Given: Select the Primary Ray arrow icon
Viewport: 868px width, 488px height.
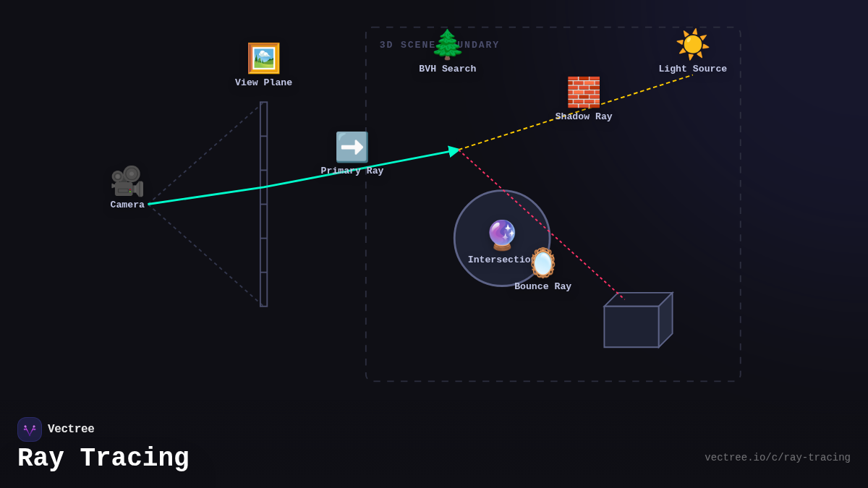Looking at the screenshot, I should tap(352, 147).
